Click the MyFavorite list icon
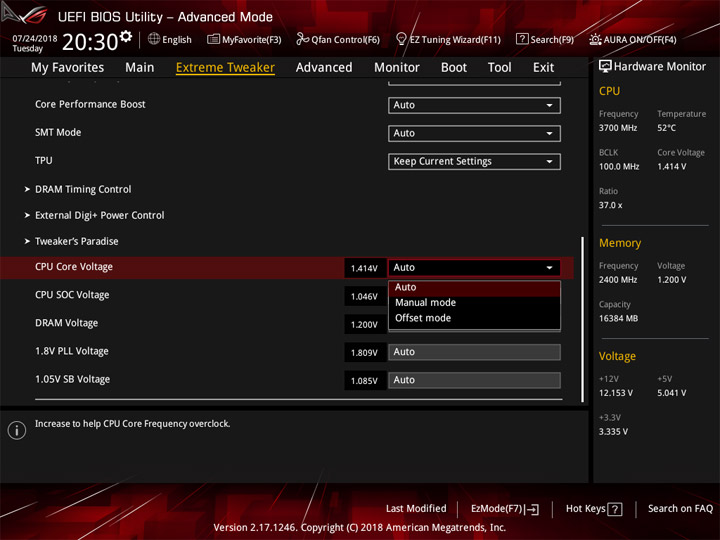720x540 pixels. coord(213,39)
